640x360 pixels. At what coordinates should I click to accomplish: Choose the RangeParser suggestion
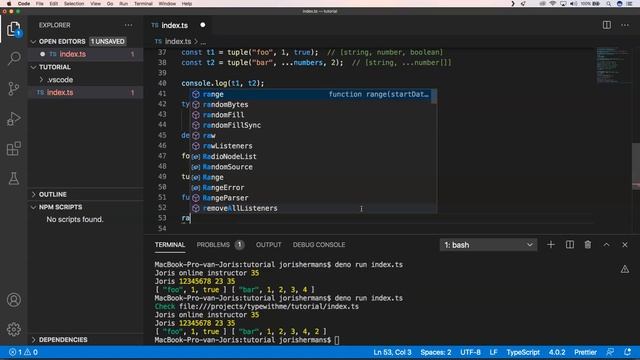[x=311, y=198]
